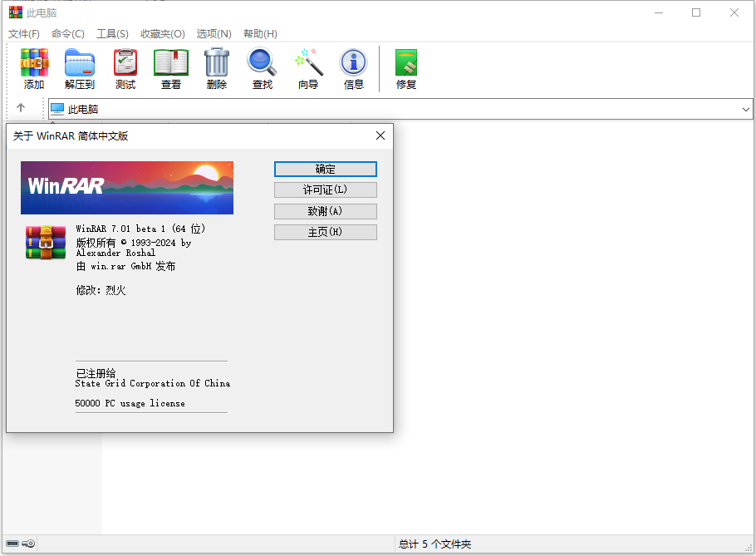This screenshot has height=556, width=756.
Task: Open the 查看 (View) book icon
Action: click(x=171, y=68)
